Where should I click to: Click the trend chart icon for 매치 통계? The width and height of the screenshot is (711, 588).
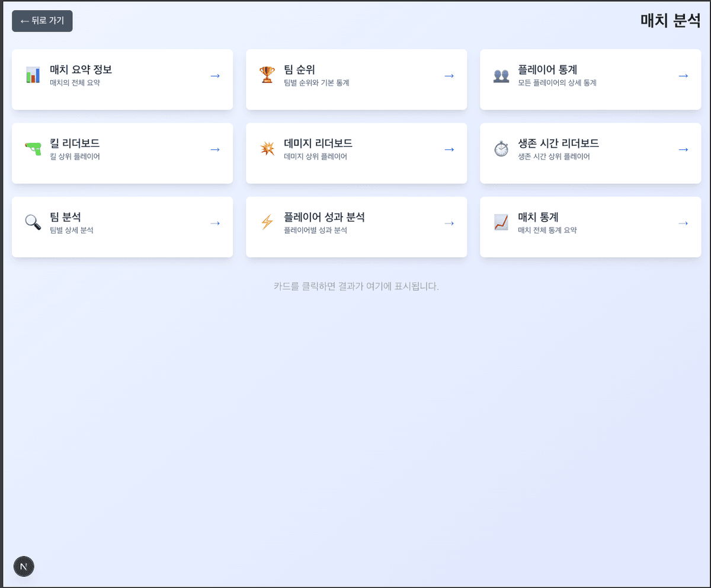(x=501, y=222)
